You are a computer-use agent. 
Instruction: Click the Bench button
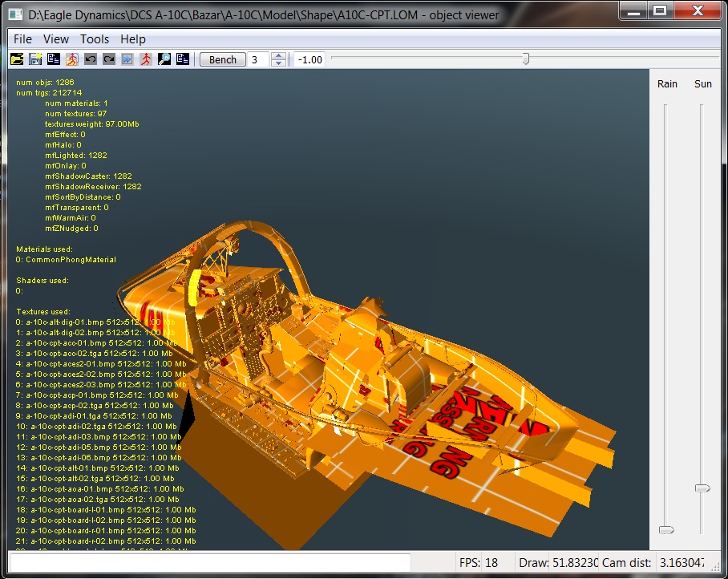[x=223, y=59]
